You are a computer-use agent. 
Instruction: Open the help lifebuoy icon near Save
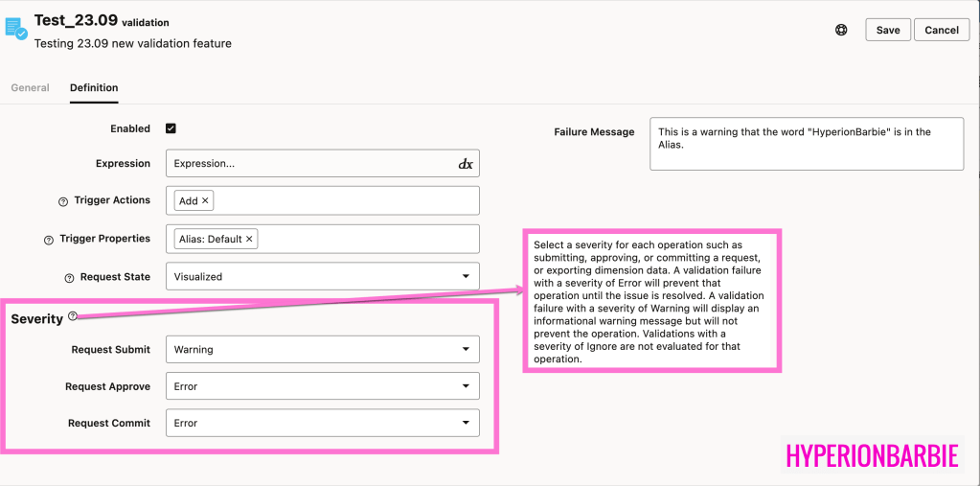coord(841,30)
